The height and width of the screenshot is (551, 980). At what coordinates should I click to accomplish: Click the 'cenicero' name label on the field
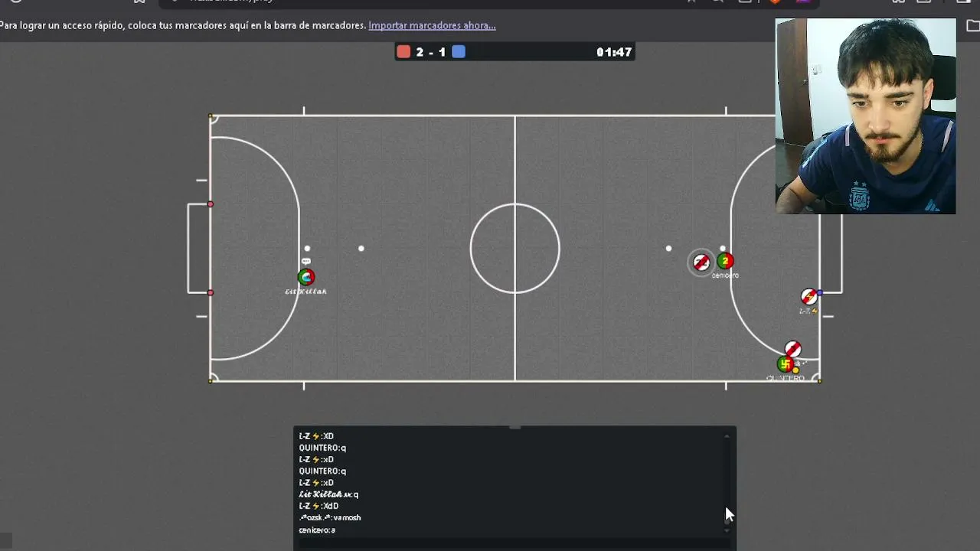[725, 275]
